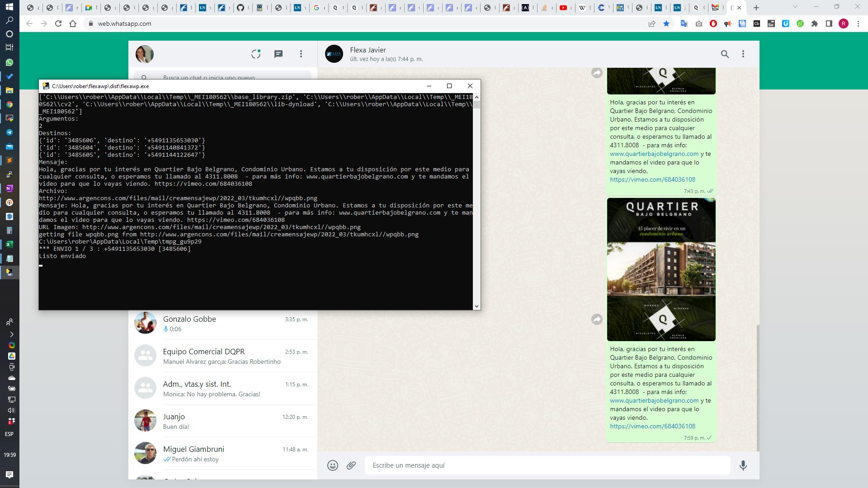Open vimeo.com/684036108 link in 7:59 message
The image size is (868, 488).
click(652, 426)
